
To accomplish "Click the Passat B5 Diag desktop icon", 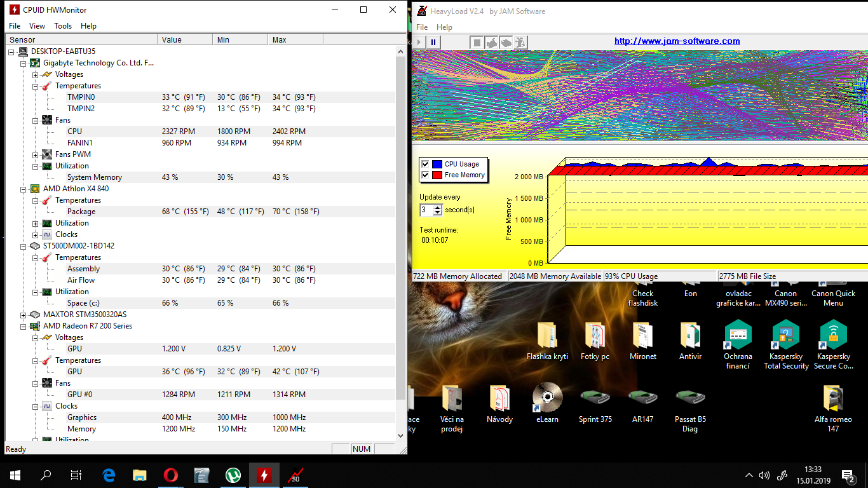I will (690, 398).
